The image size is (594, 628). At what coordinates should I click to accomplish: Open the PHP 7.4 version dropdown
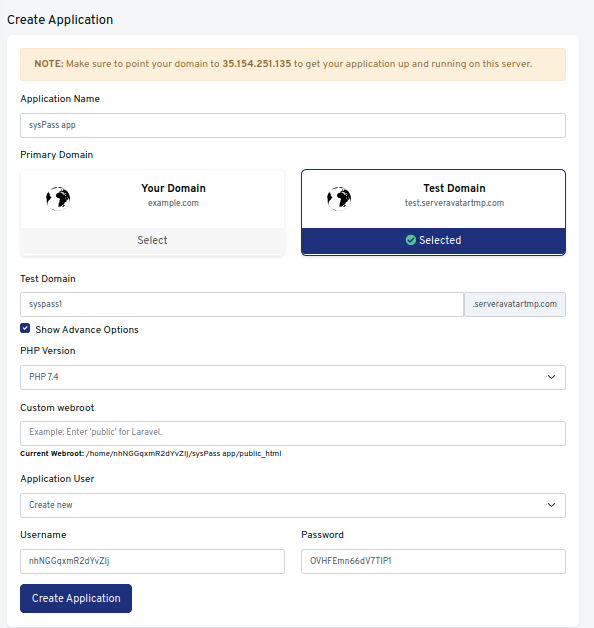pyautogui.click(x=293, y=377)
